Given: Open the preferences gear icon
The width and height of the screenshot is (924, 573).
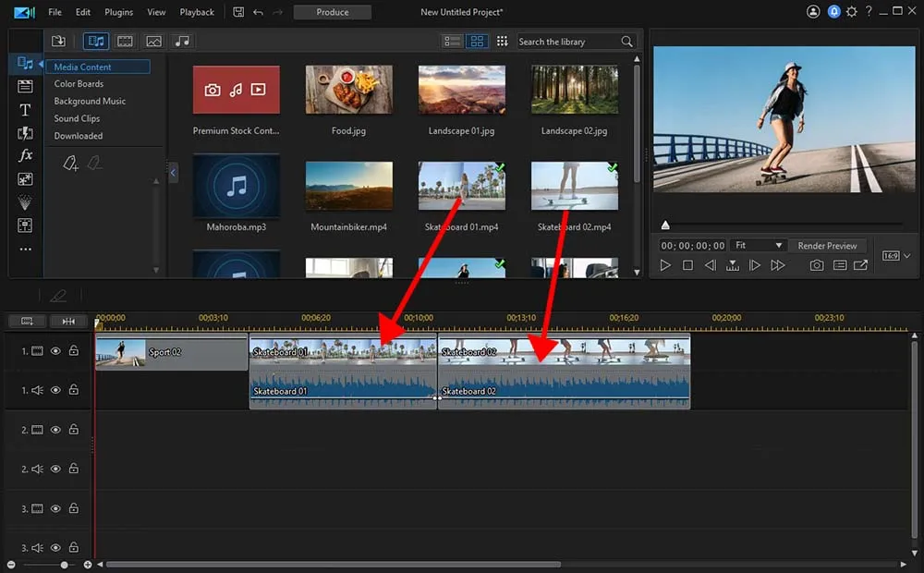Looking at the screenshot, I should (x=851, y=12).
